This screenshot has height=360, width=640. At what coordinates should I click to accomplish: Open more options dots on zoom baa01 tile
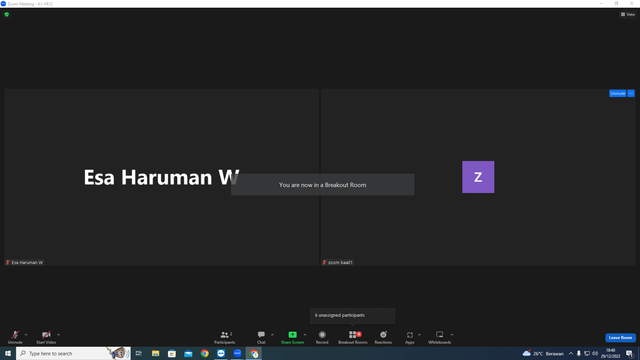631,93
